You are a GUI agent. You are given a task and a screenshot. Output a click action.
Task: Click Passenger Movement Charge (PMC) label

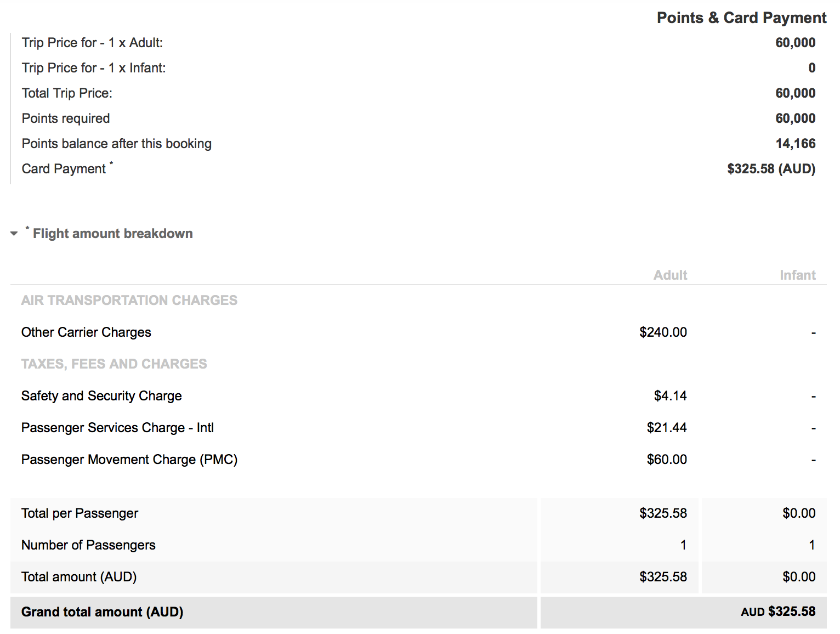point(129,460)
